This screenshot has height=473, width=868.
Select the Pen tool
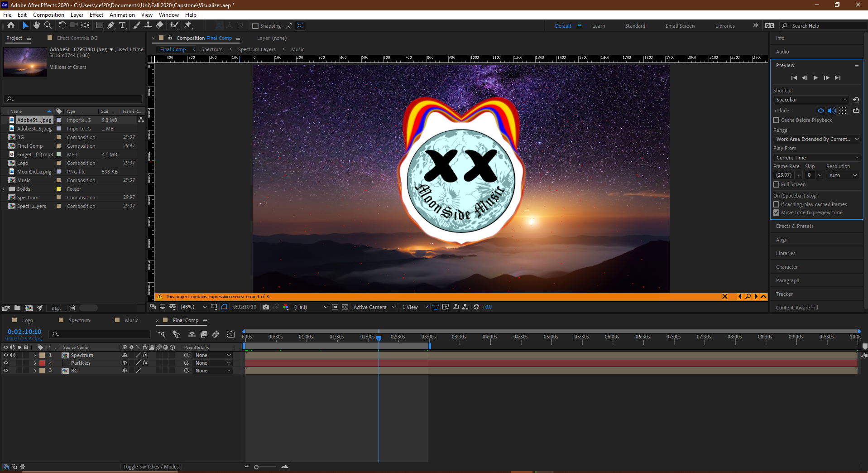111,25
